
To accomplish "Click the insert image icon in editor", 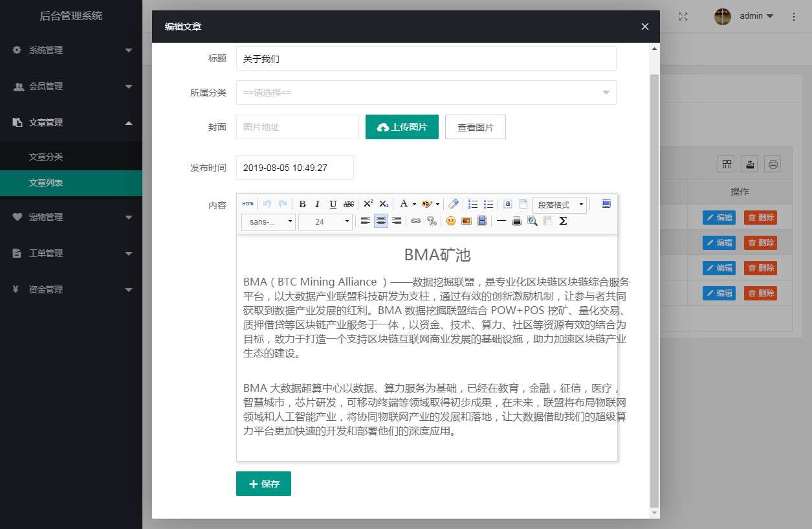I will 466,221.
